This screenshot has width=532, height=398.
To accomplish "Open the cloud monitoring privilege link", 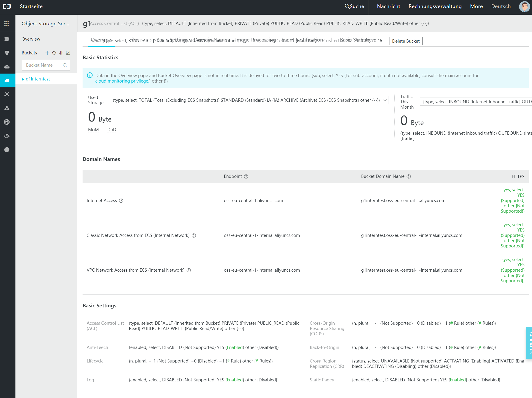I will click(122, 81).
